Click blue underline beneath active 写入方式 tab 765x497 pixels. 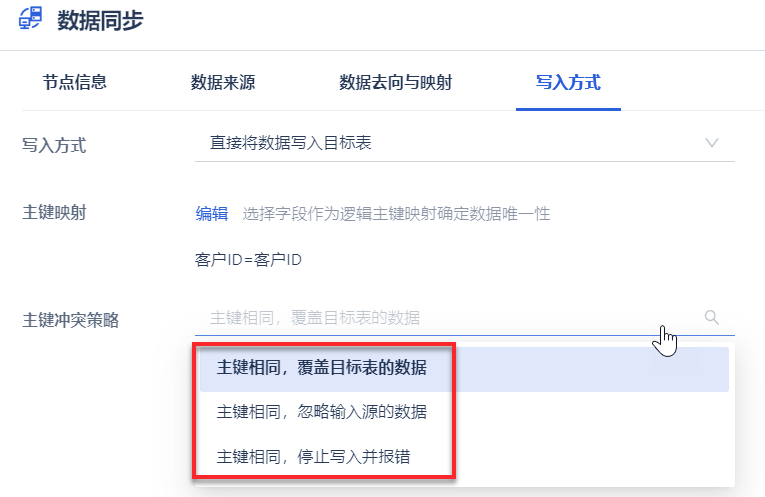click(x=568, y=109)
